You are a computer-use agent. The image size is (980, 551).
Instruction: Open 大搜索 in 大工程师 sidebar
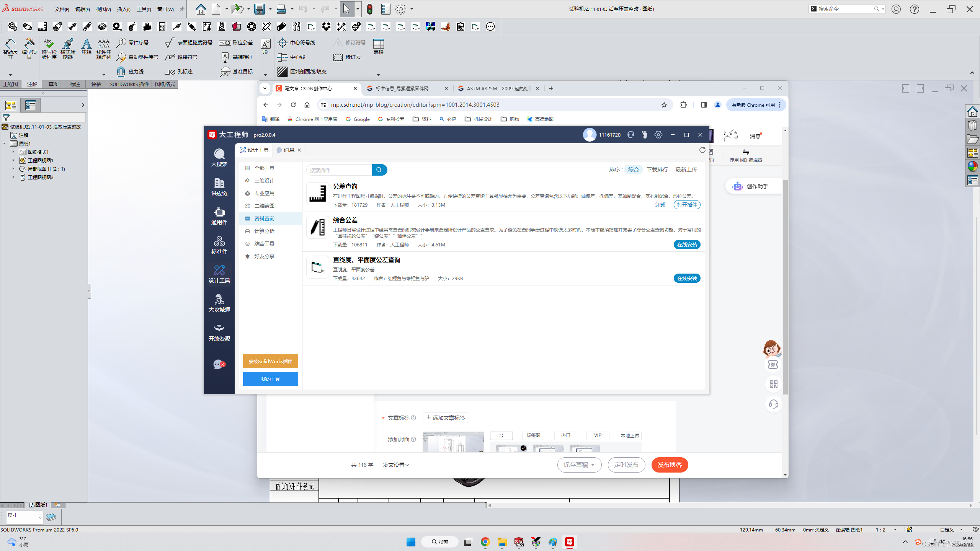click(x=219, y=157)
